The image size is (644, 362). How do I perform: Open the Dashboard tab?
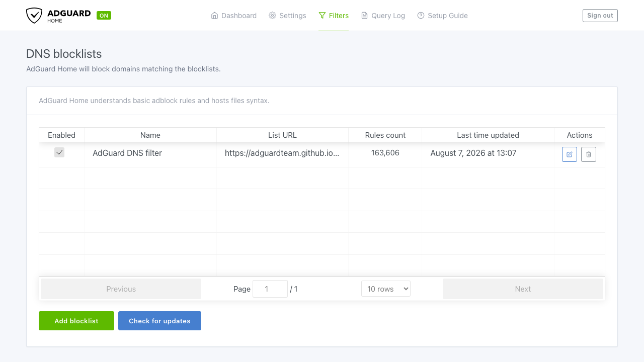pyautogui.click(x=234, y=16)
